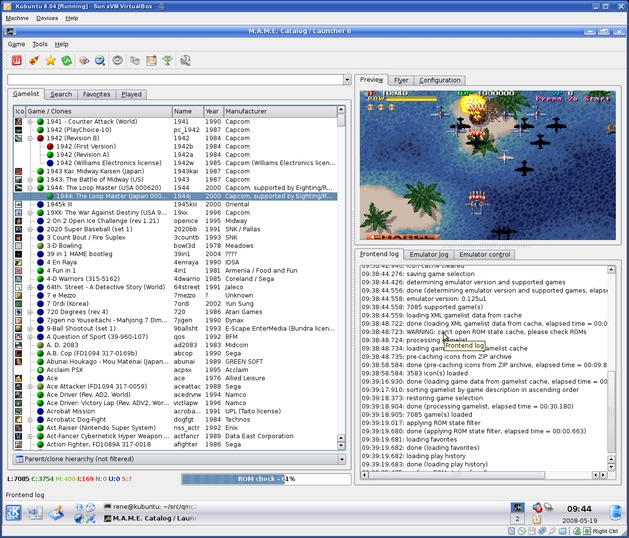Launch game with the rocket toolbar icon
Viewport: 629px width, 538px height.
pyautogui.click(x=34, y=61)
